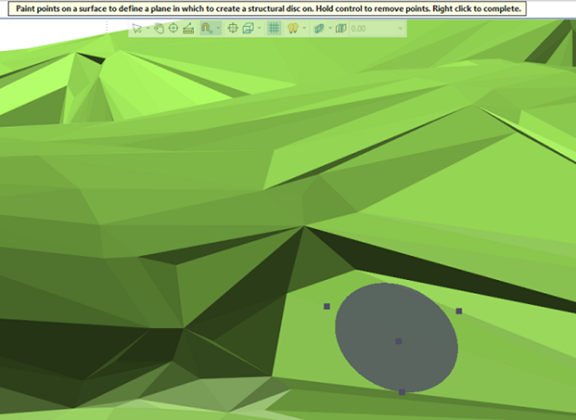This screenshot has height=420, width=576.
Task: Open the 0.00 value combo dropdown
Action: pos(400,28)
